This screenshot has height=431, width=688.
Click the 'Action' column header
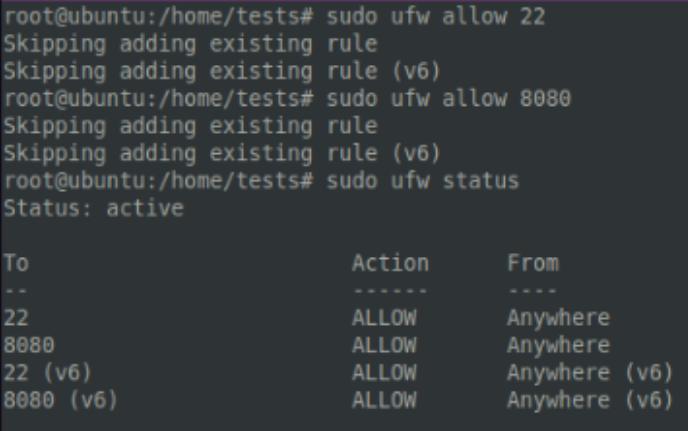(390, 264)
